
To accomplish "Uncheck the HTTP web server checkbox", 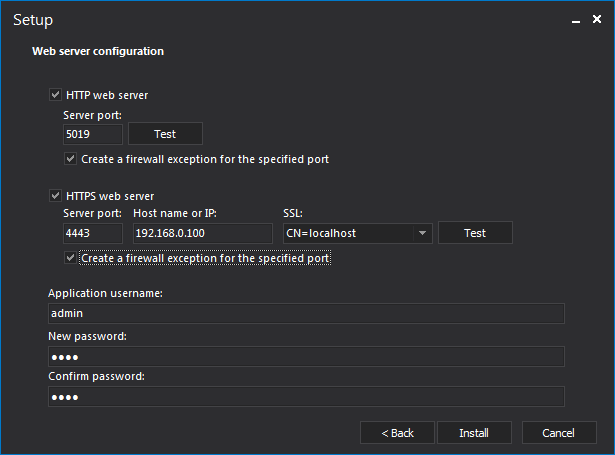I will (x=55, y=95).
